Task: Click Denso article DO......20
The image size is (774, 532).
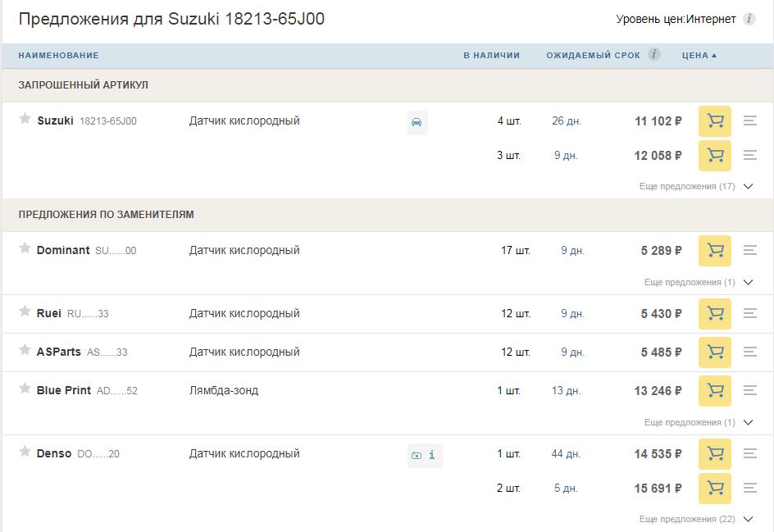Action: click(x=98, y=454)
